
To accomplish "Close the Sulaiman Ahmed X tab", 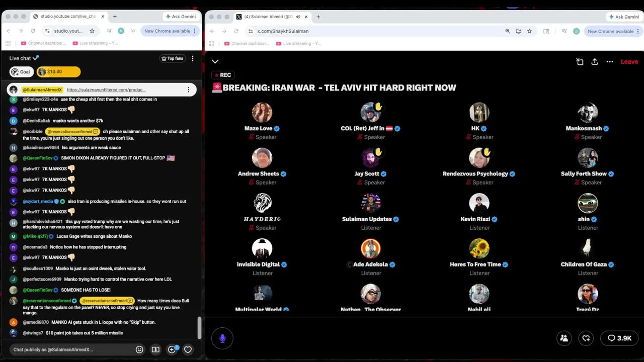I will (x=306, y=17).
